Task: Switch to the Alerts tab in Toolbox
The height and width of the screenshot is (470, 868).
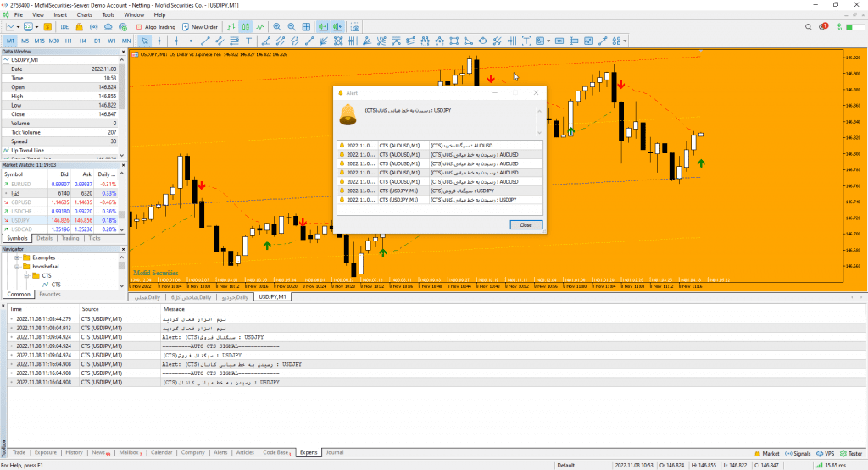Action: [220, 452]
